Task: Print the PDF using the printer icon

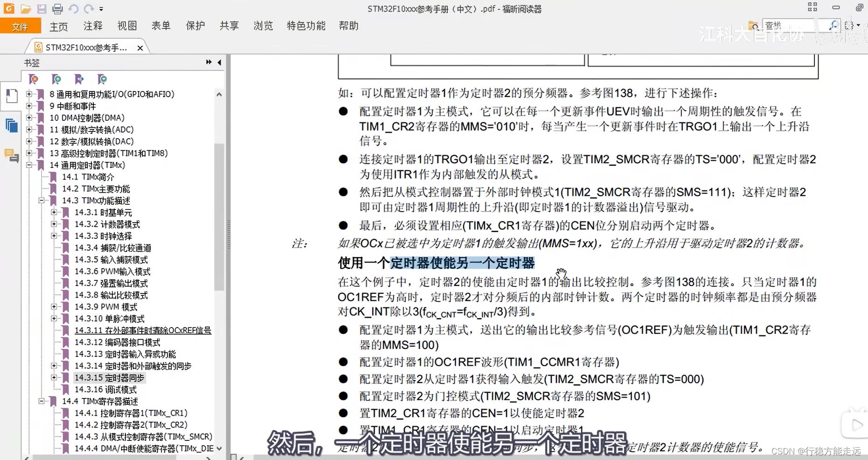Action: click(57, 9)
